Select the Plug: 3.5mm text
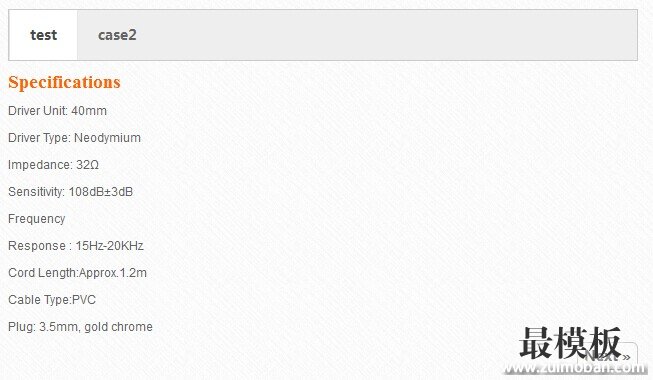 pyautogui.click(x=43, y=327)
